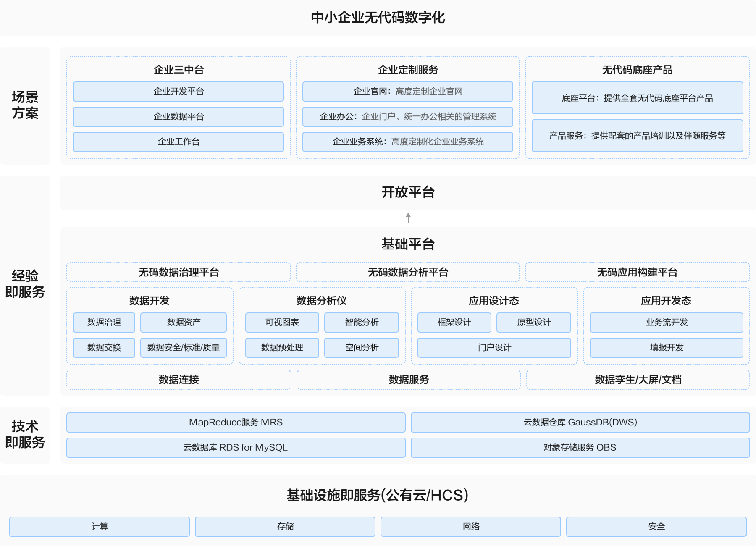Select 企业官网：高度定制企业官网 box
The image size is (756, 546).
[408, 92]
